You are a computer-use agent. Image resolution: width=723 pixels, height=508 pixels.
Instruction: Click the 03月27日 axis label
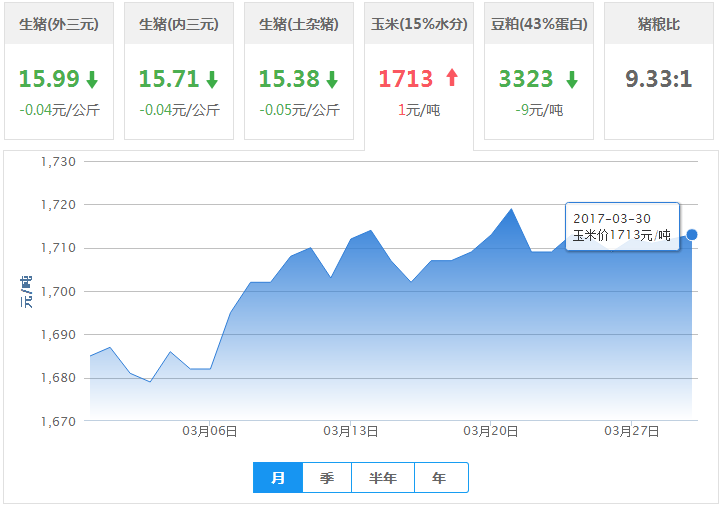coord(631,431)
